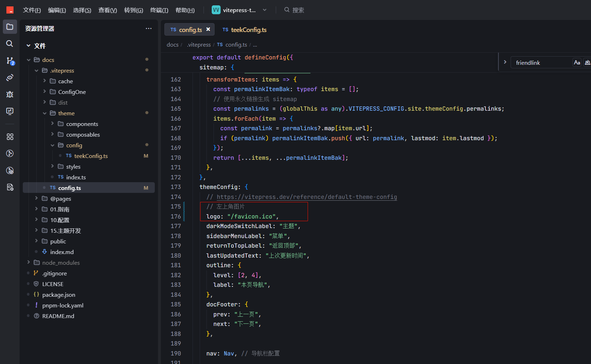The width and height of the screenshot is (591, 364).
Task: Collapse the config folder under theme
Action: 52,145
